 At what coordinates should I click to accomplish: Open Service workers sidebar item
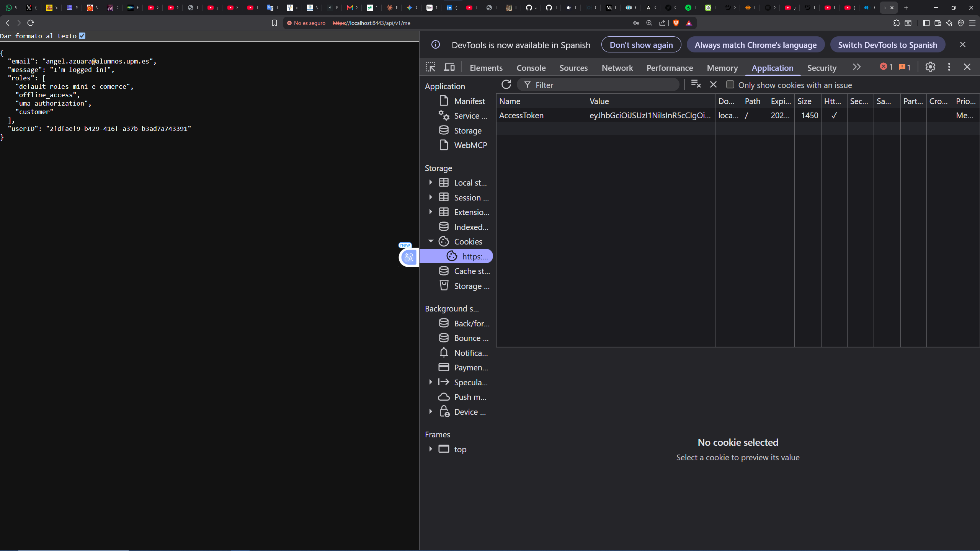(463, 116)
